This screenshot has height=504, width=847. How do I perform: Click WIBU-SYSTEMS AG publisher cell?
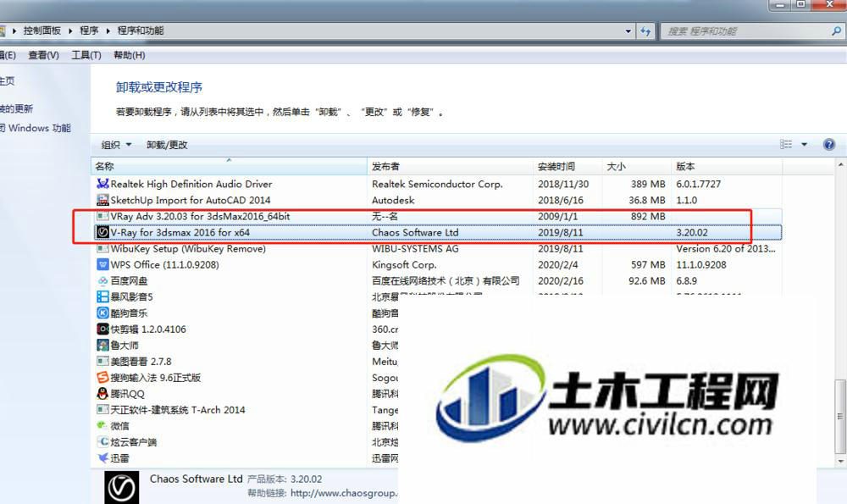(x=415, y=248)
